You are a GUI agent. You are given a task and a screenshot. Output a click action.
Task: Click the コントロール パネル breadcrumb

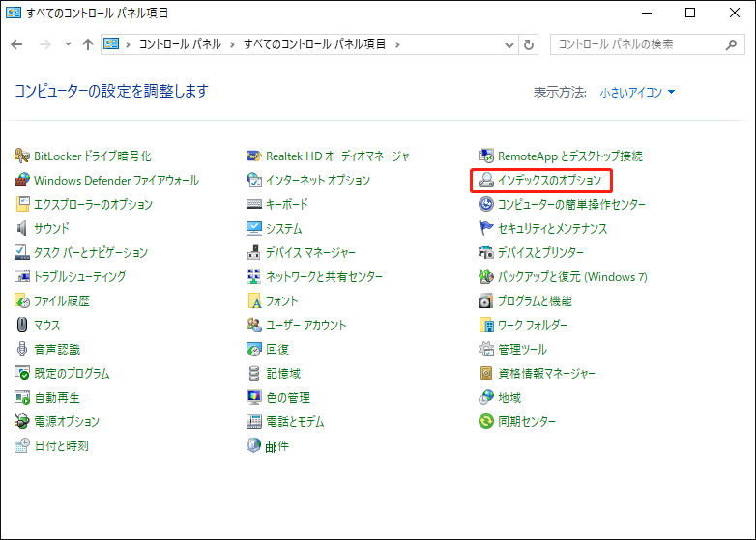tap(180, 44)
